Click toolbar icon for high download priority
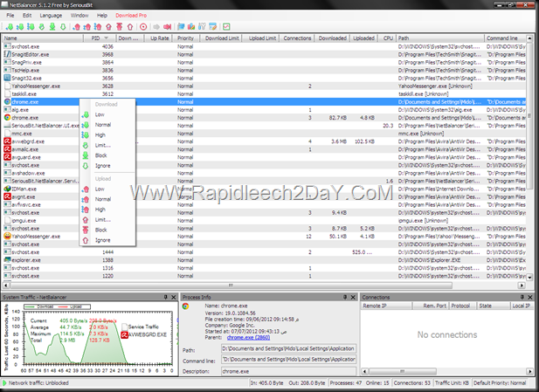The image size is (539, 392). (x=31, y=26)
